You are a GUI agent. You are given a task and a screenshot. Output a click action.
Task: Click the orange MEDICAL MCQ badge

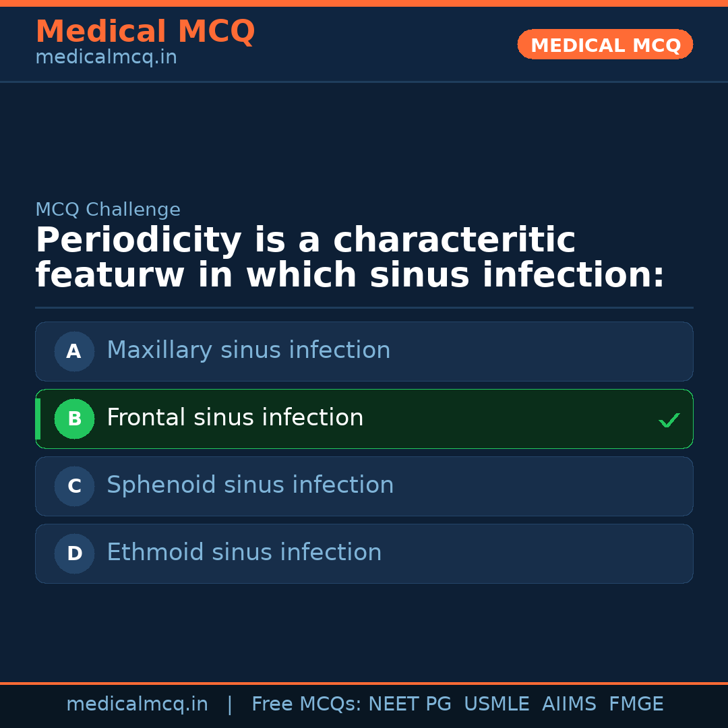click(605, 45)
